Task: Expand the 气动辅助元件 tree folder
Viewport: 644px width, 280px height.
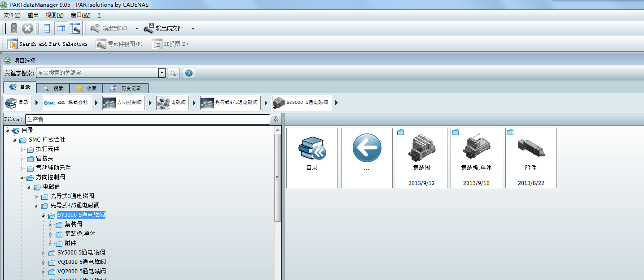Action: pyautogui.click(x=22, y=168)
